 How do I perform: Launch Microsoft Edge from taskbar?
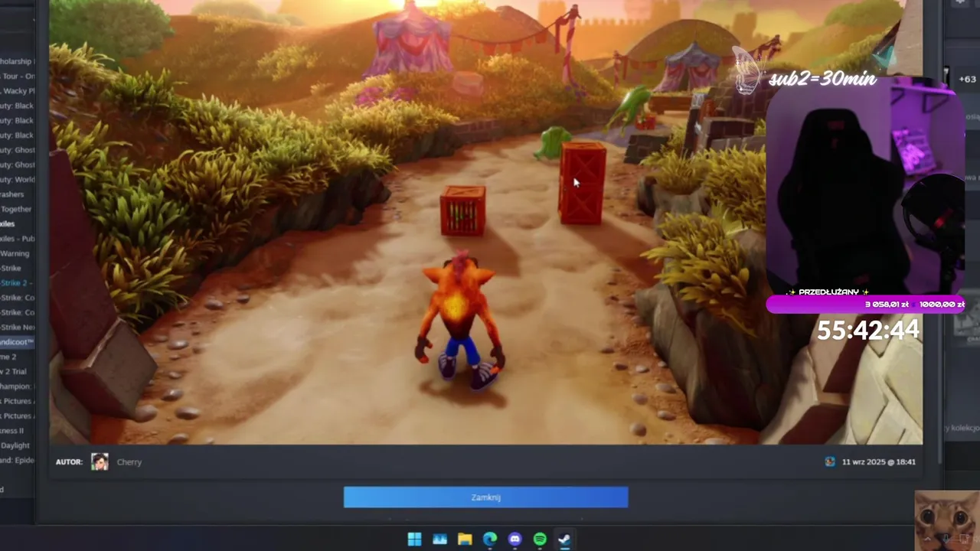(x=490, y=540)
